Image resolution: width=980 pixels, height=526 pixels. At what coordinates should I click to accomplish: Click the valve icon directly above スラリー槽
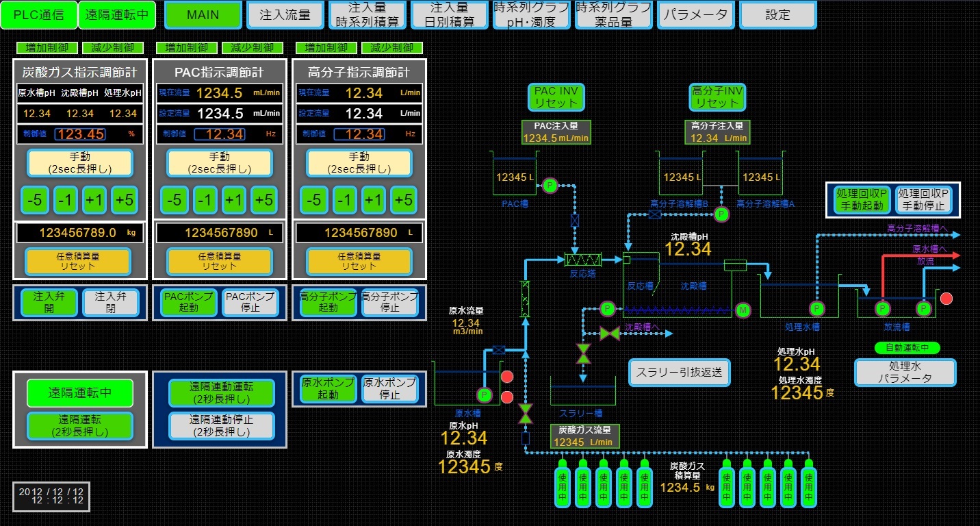[583, 353]
